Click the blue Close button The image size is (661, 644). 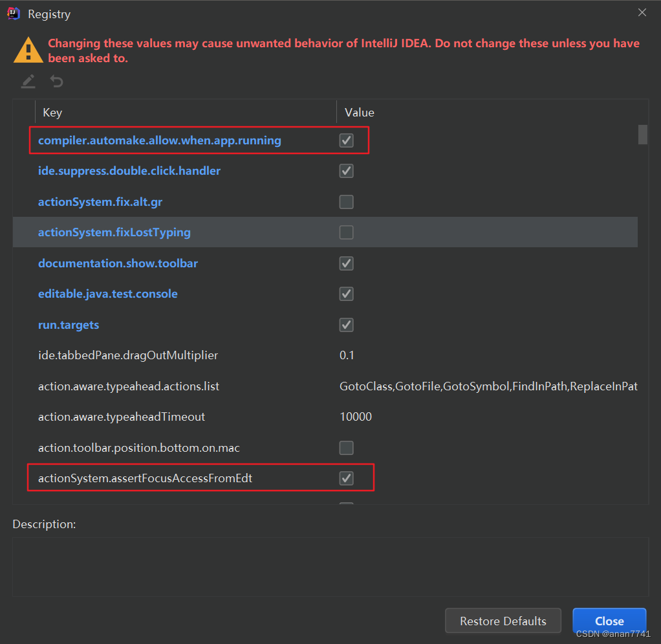click(609, 621)
